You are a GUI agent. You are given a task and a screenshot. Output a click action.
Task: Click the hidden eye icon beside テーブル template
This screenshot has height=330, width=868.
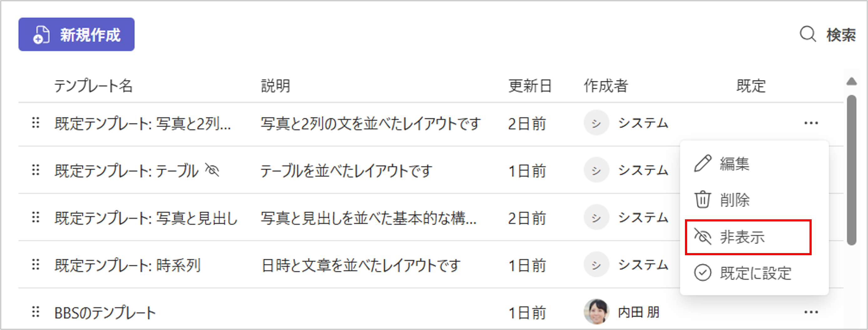[212, 170]
